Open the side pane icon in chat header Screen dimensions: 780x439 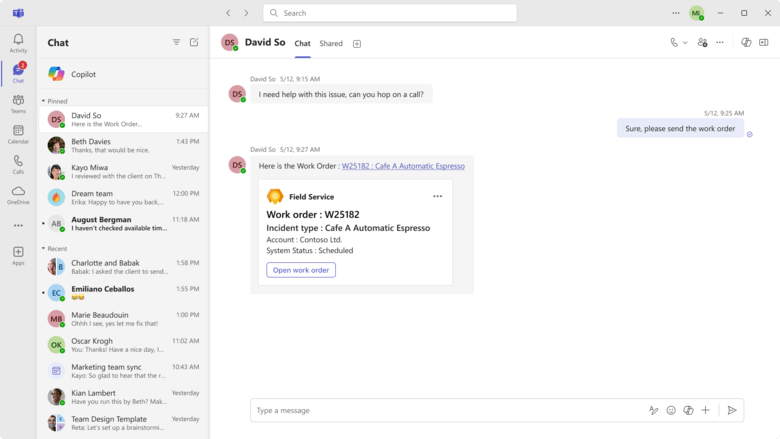pyautogui.click(x=764, y=43)
